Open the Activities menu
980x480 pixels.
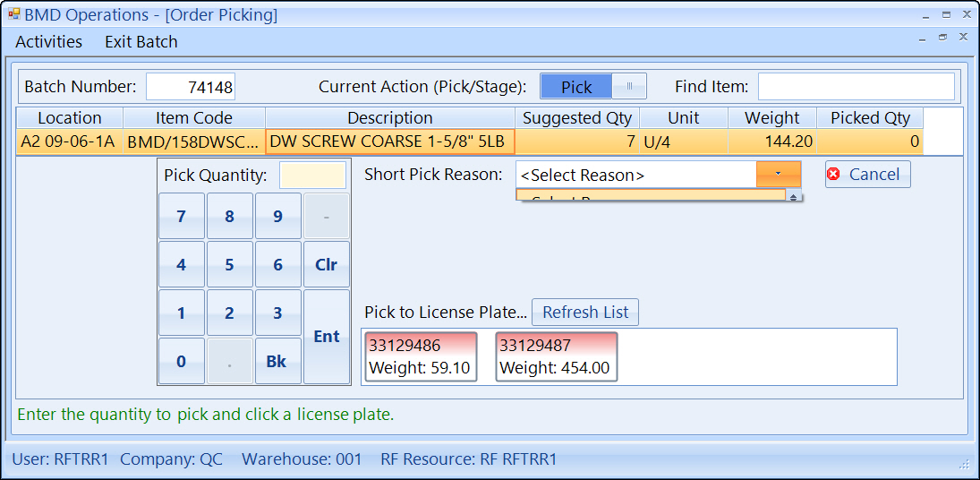click(48, 42)
